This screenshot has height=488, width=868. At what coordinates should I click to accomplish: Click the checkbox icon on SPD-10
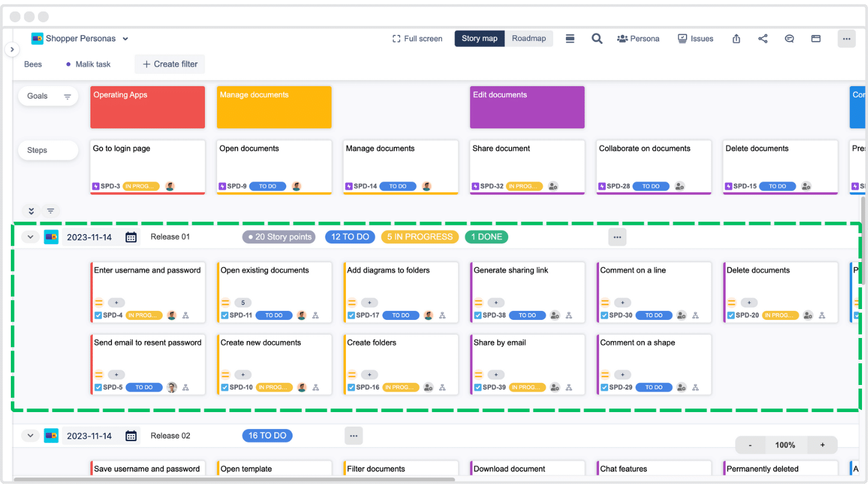225,387
